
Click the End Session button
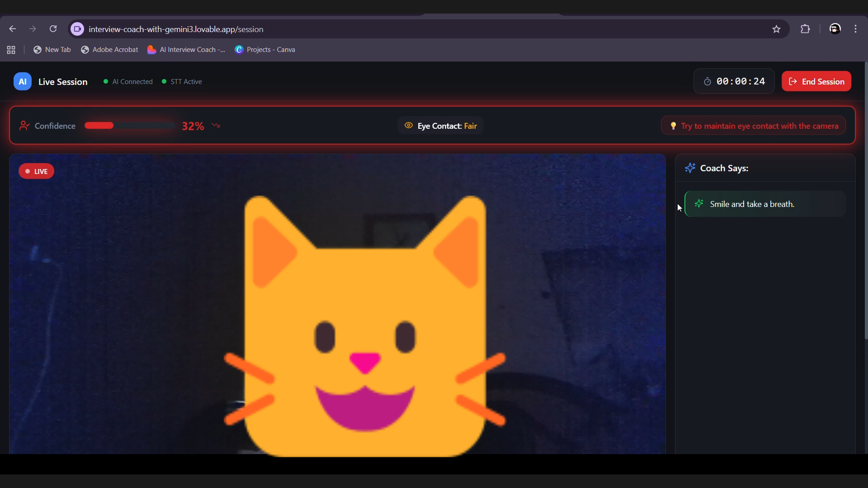[816, 81]
